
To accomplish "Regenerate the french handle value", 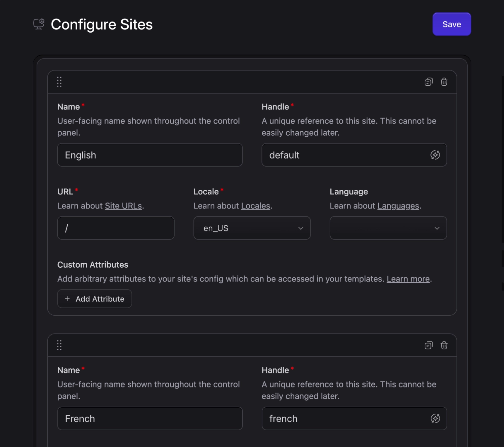I will tap(435, 418).
